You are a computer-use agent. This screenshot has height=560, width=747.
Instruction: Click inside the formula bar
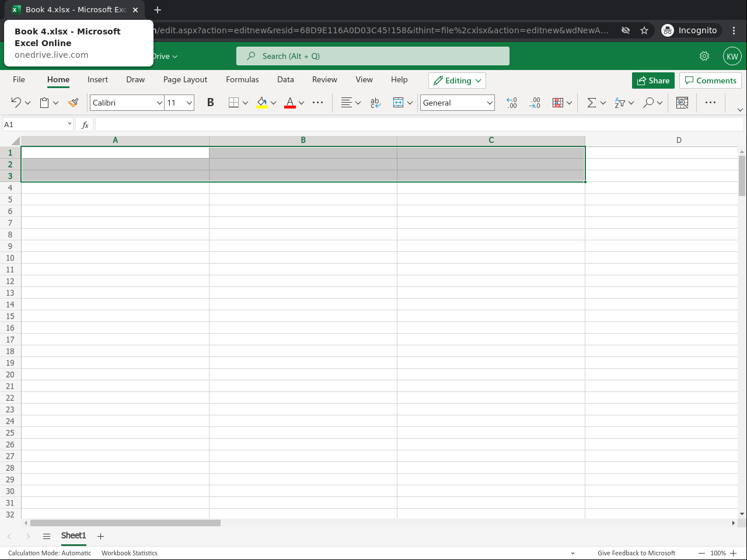coord(420,125)
